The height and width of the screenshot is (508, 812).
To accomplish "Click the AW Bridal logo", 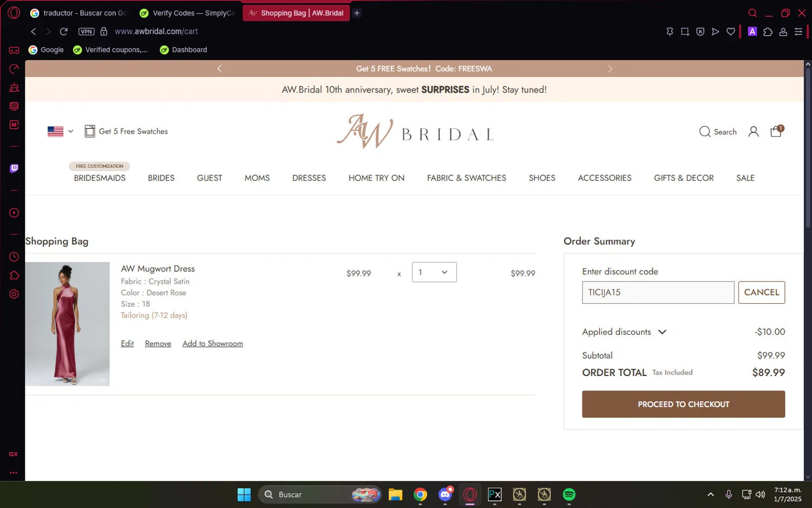I will (415, 131).
